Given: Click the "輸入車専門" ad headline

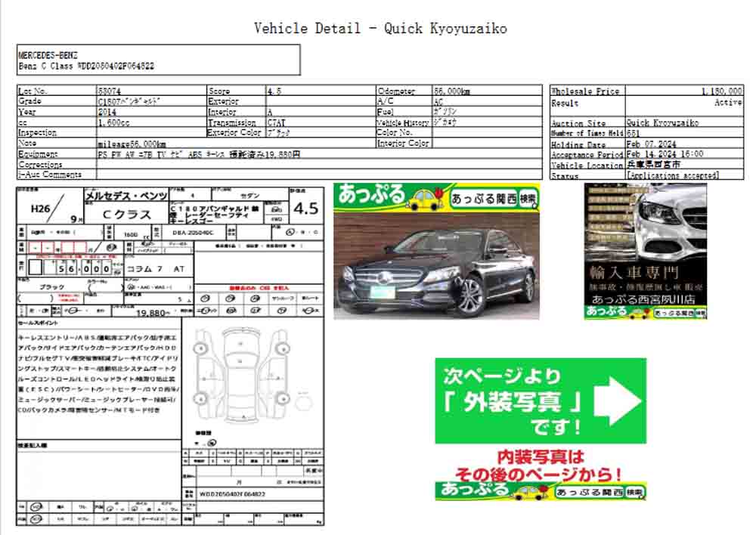Looking at the screenshot, I should click(634, 273).
